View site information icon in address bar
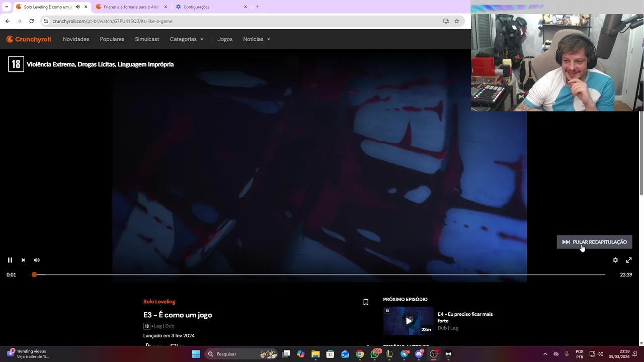644x362 pixels. point(46,21)
